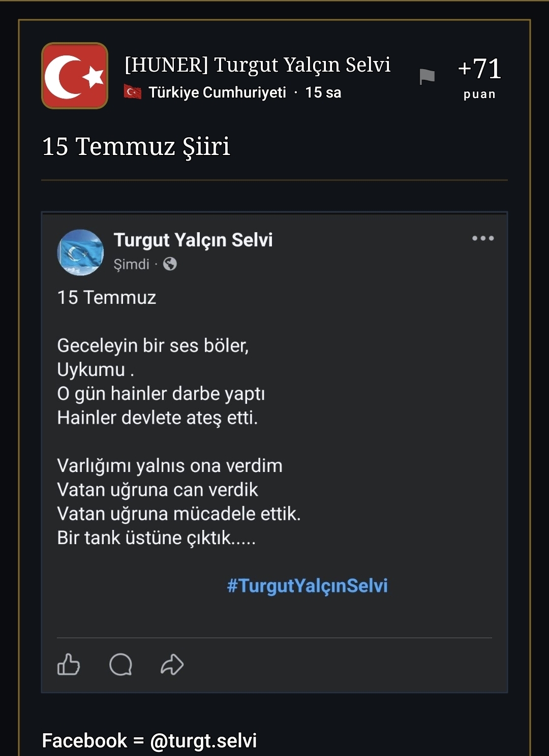Open comments with the speech bubble icon

[x=120, y=664]
